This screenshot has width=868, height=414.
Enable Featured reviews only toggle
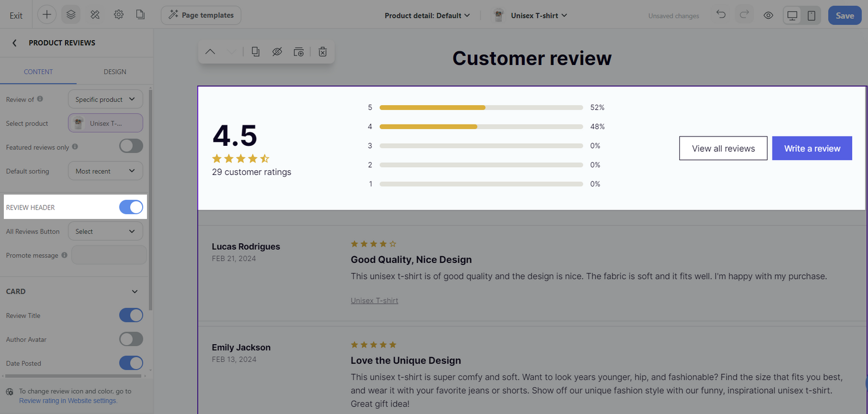pyautogui.click(x=131, y=146)
